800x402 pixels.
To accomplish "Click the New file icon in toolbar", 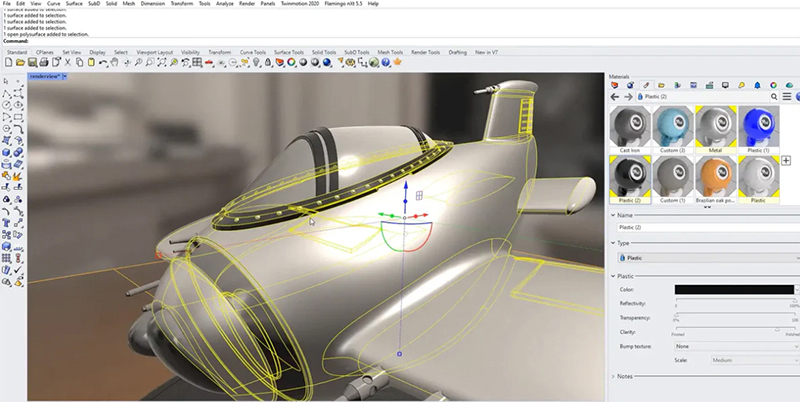I will 7,63.
